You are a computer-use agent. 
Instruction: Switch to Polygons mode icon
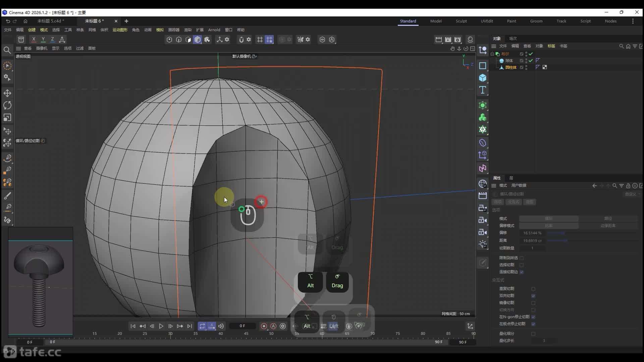click(x=188, y=40)
